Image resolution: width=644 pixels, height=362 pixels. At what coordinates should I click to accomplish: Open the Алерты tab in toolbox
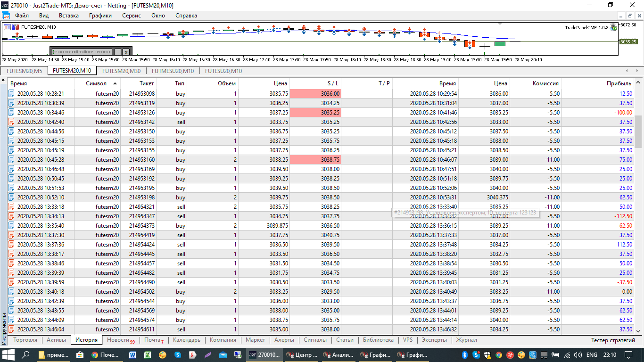click(x=284, y=340)
